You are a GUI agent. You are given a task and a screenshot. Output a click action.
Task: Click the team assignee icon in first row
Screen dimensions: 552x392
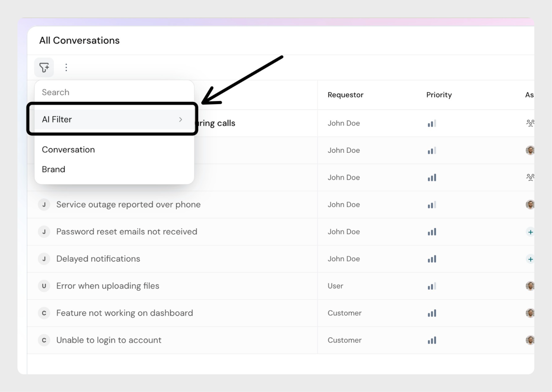click(530, 123)
